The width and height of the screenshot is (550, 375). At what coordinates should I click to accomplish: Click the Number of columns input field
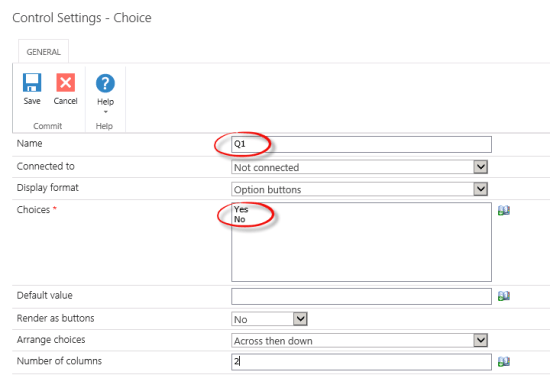pyautogui.click(x=361, y=362)
